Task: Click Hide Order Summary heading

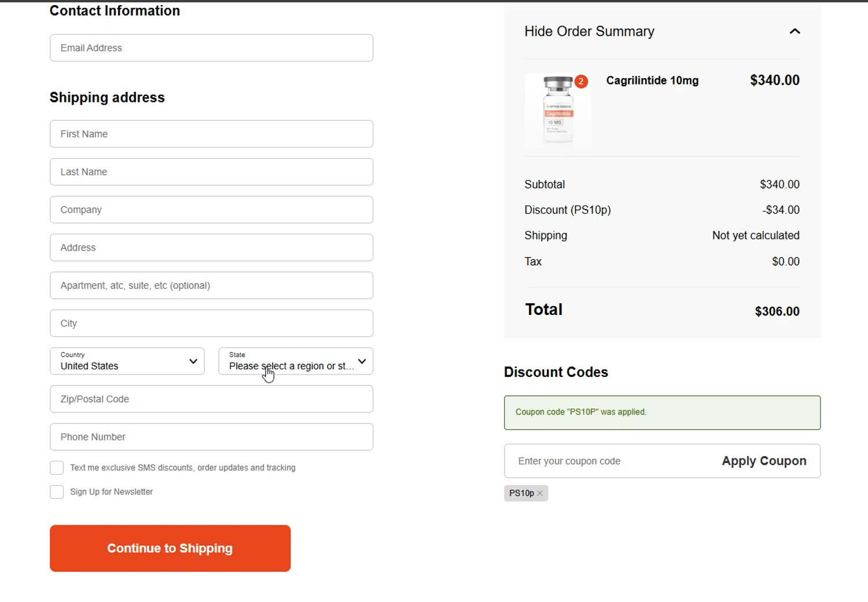Action: [589, 31]
